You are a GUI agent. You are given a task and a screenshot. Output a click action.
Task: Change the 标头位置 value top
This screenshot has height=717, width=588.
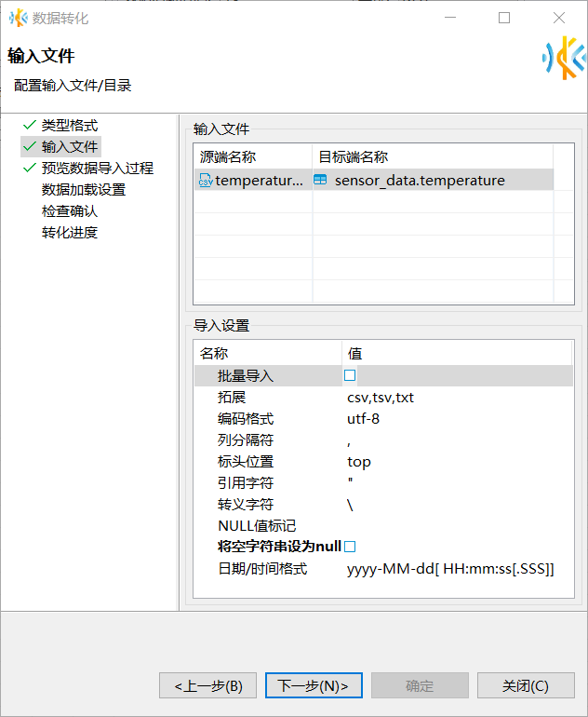click(359, 462)
